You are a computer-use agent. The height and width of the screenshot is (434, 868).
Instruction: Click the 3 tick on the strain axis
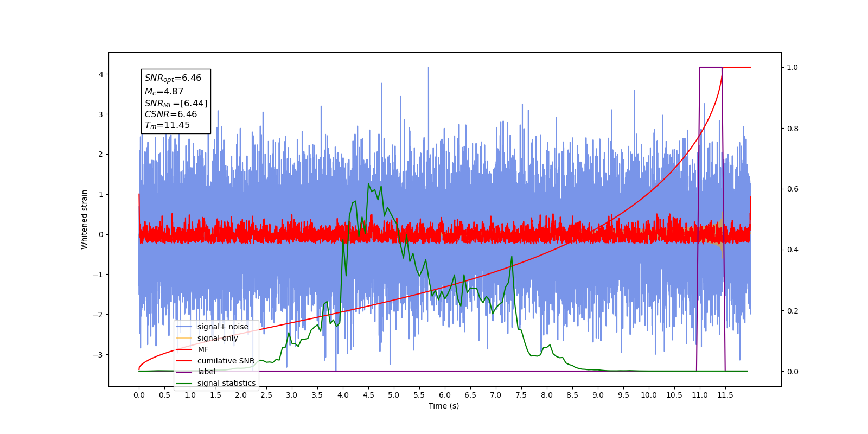[x=101, y=114]
